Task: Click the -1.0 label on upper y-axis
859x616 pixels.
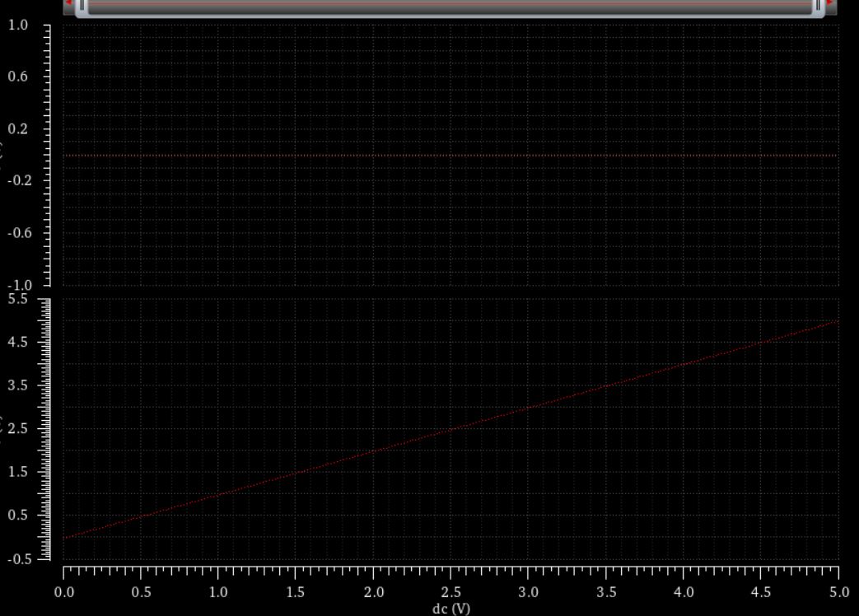Action: (16, 285)
